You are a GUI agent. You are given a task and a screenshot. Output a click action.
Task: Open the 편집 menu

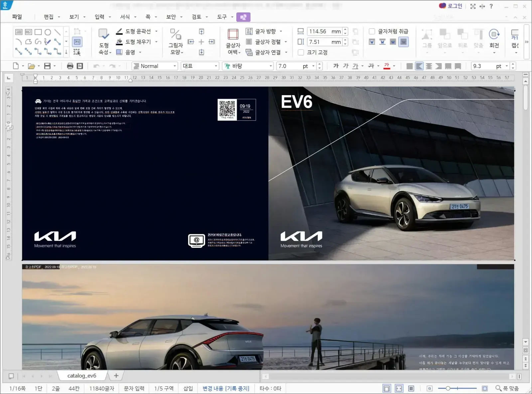[49, 17]
